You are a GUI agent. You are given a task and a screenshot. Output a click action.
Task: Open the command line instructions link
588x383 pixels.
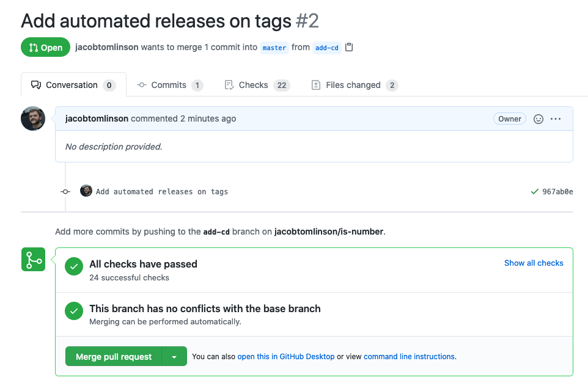(408, 356)
